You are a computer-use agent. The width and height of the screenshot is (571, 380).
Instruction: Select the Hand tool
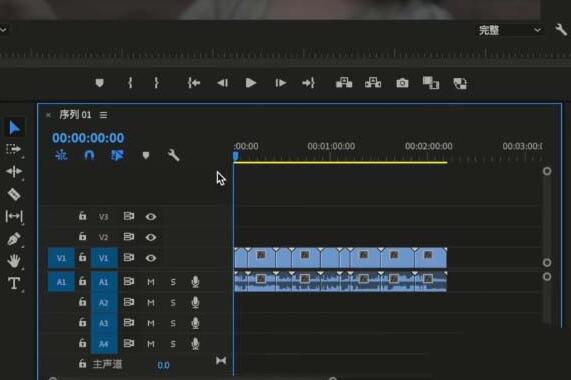coord(14,261)
